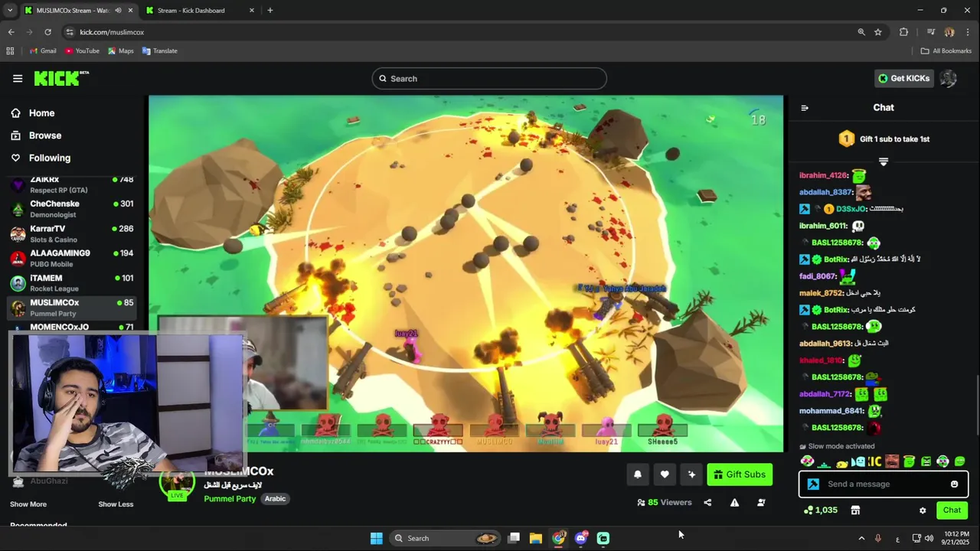Screen dimensions: 980x551
Task: Open the profile avatar menu
Action: [948, 78]
